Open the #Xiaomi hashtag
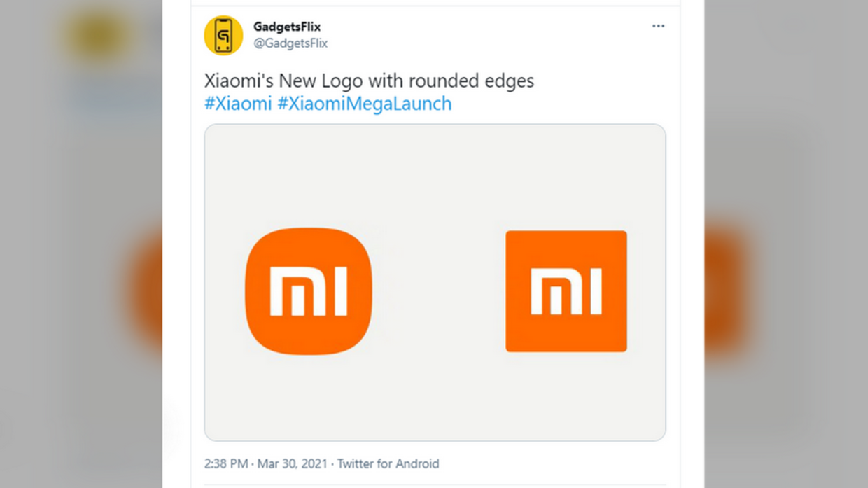868x488 pixels. (238, 104)
